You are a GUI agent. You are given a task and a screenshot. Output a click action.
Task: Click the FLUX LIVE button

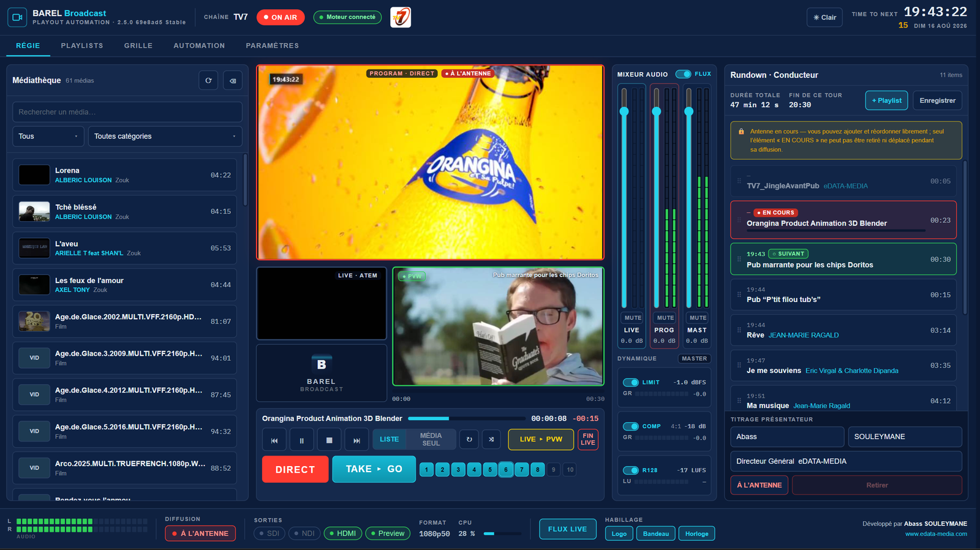(x=568, y=529)
